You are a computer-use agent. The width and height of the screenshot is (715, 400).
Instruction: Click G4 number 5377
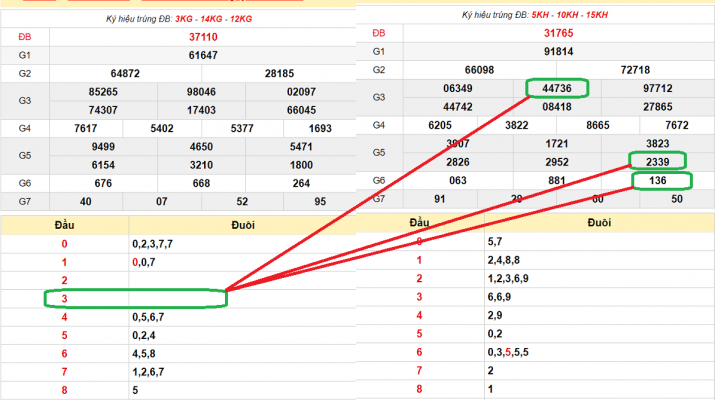pyautogui.click(x=242, y=128)
